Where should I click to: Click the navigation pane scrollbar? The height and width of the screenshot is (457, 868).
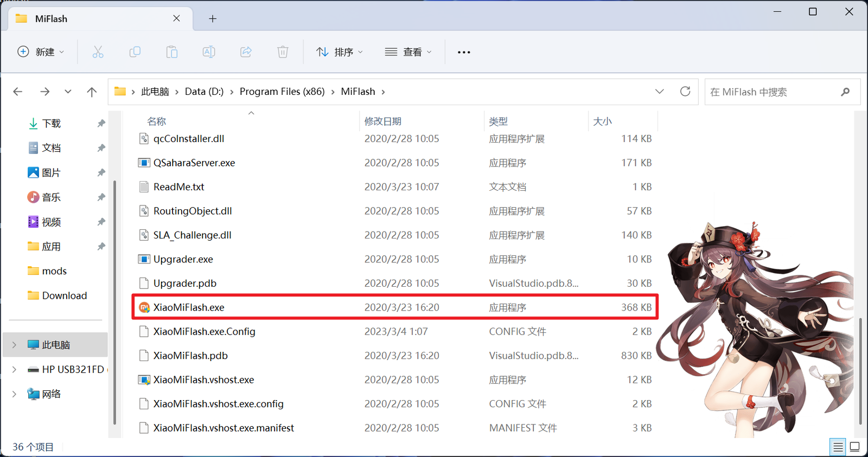point(114,302)
